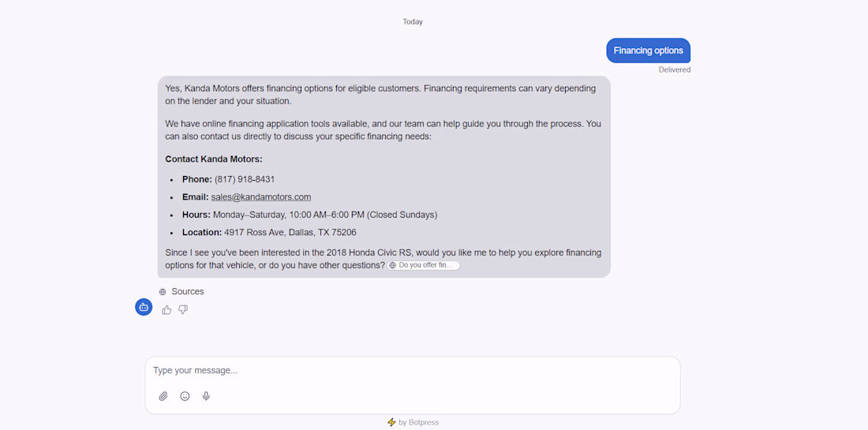This screenshot has width=868, height=430.
Task: Click the 'Today' date label
Action: [413, 21]
